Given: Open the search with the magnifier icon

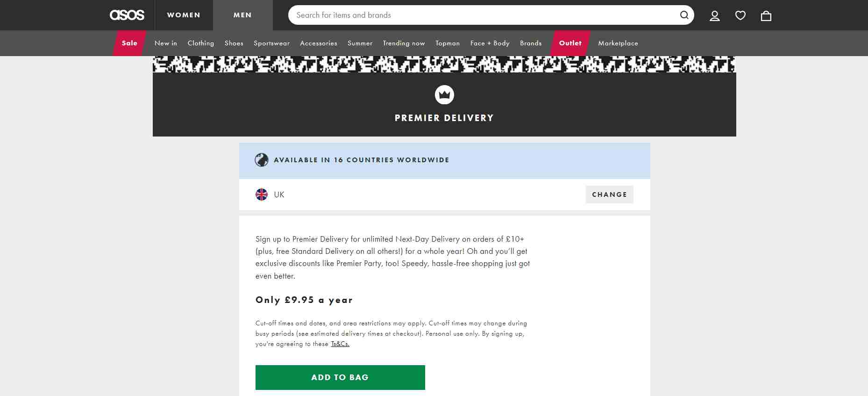Looking at the screenshot, I should (684, 15).
